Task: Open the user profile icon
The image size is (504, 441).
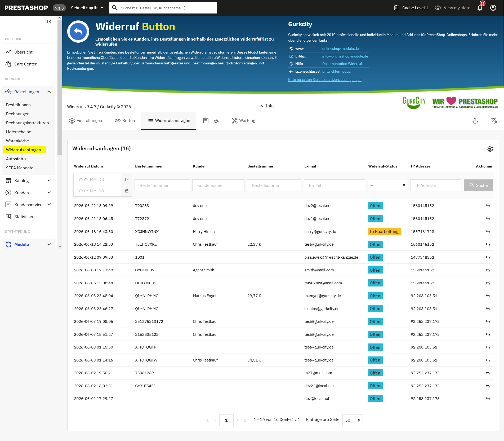Action: (x=493, y=8)
